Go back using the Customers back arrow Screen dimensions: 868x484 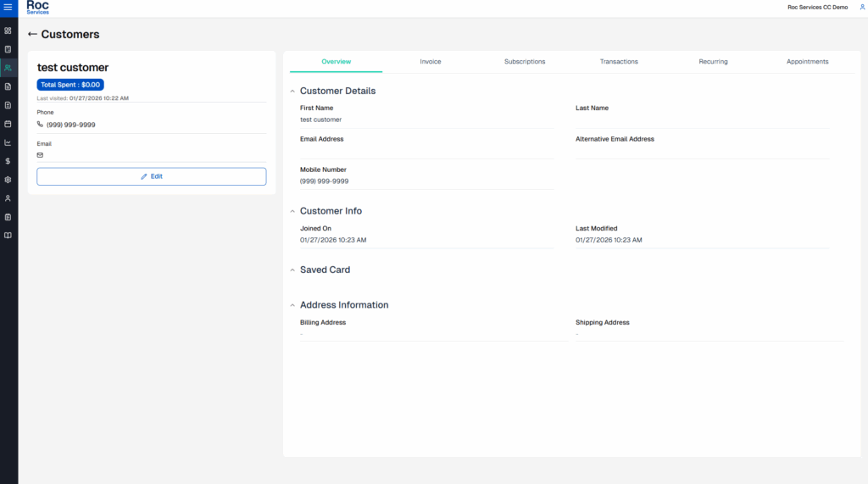coord(32,35)
